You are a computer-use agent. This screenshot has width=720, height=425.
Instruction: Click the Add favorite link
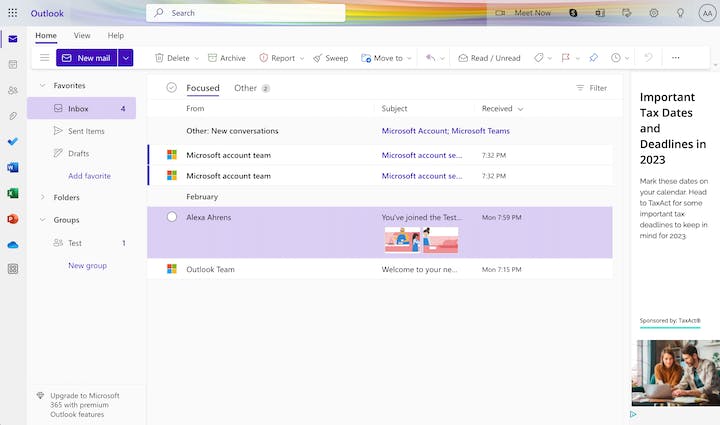[90, 176]
